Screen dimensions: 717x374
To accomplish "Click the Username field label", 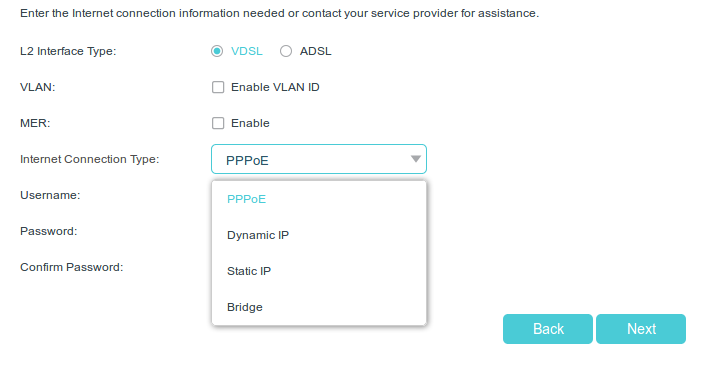I will tap(50, 195).
